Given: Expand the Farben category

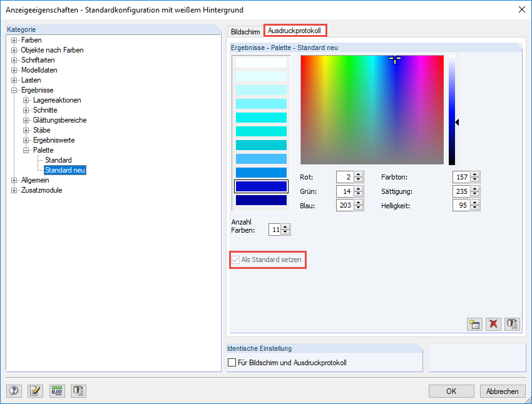Looking at the screenshot, I should click(14, 40).
